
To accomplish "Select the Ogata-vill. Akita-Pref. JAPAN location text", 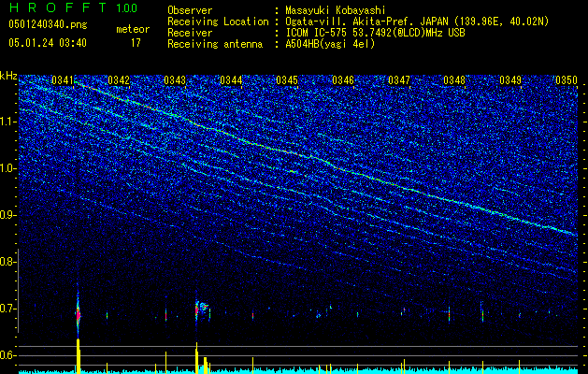I will point(417,22).
